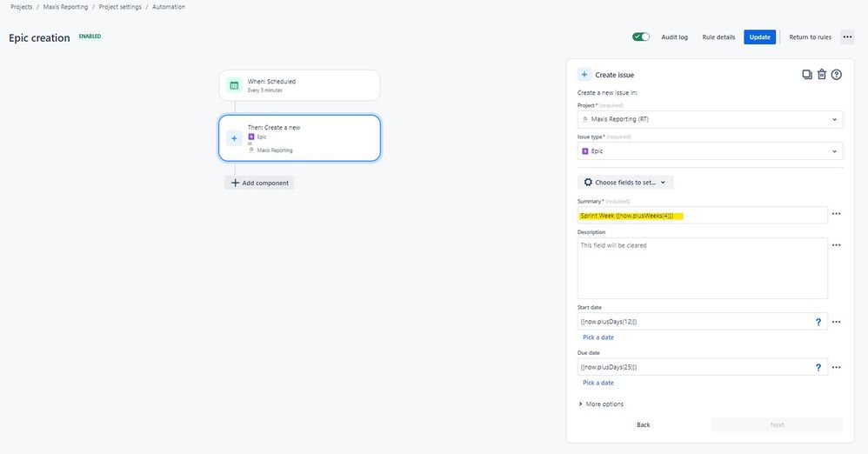Select the When: Scheduled trigger card

299,85
